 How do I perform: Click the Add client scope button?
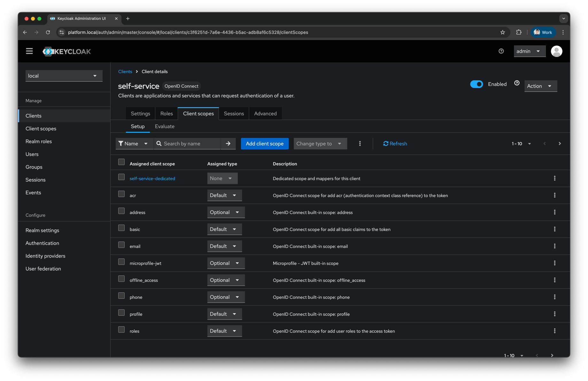click(x=265, y=143)
